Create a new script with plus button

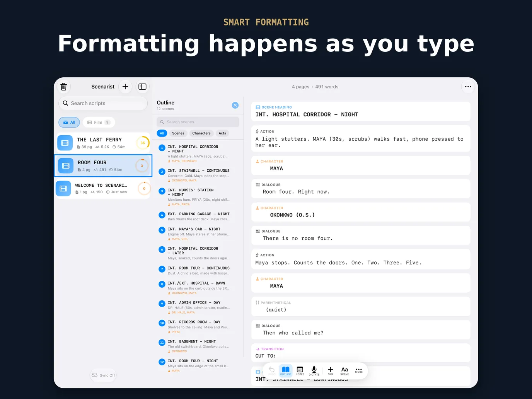[x=125, y=87]
